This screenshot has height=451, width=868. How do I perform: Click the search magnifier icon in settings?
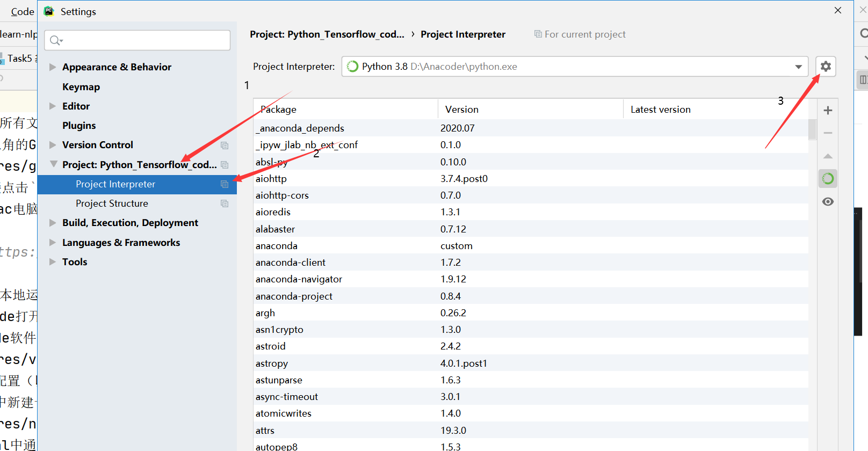click(x=56, y=40)
